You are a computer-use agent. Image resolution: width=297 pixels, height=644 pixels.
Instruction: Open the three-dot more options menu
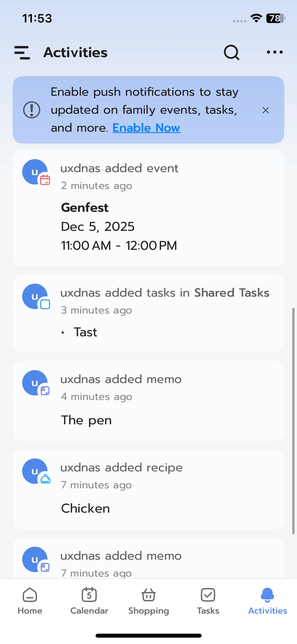pos(275,52)
